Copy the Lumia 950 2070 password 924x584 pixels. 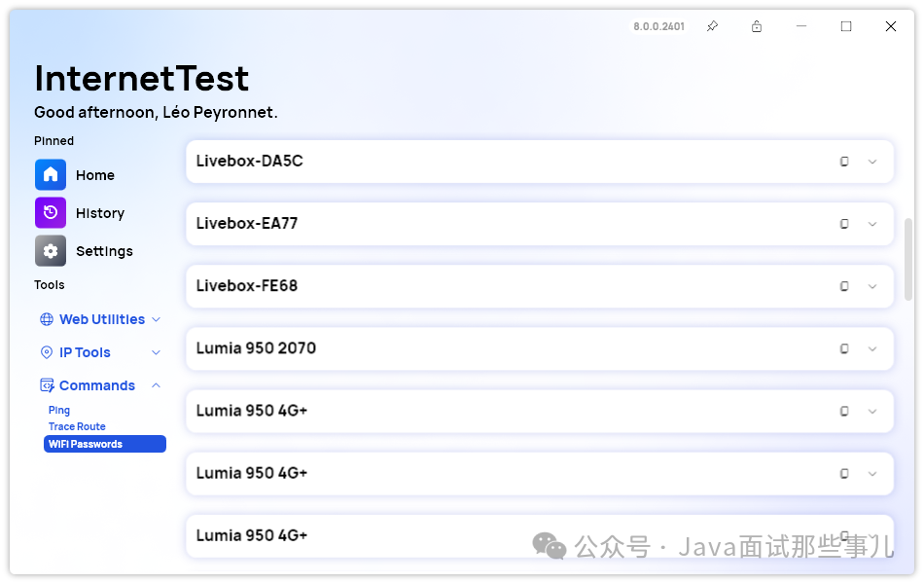[x=844, y=349]
